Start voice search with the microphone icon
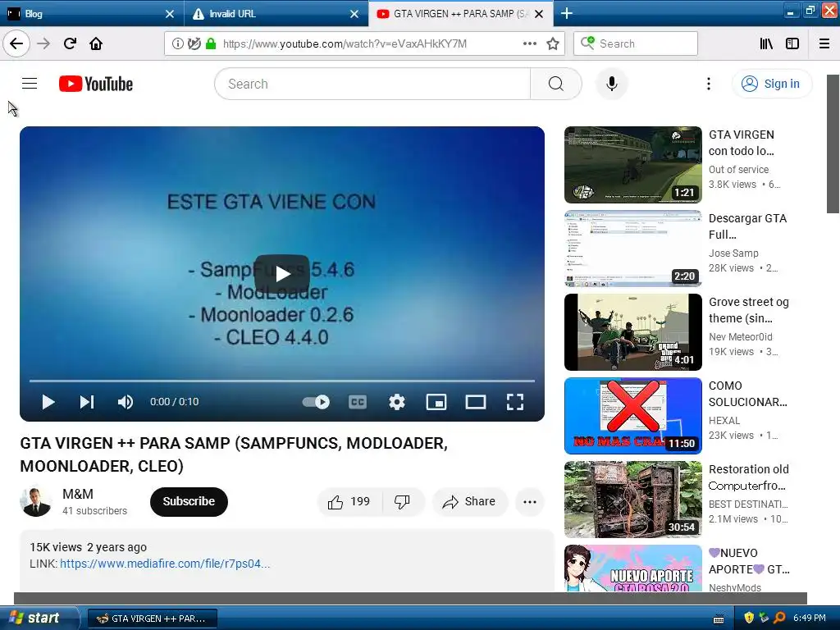Viewport: 840px width, 630px height. 612,84
